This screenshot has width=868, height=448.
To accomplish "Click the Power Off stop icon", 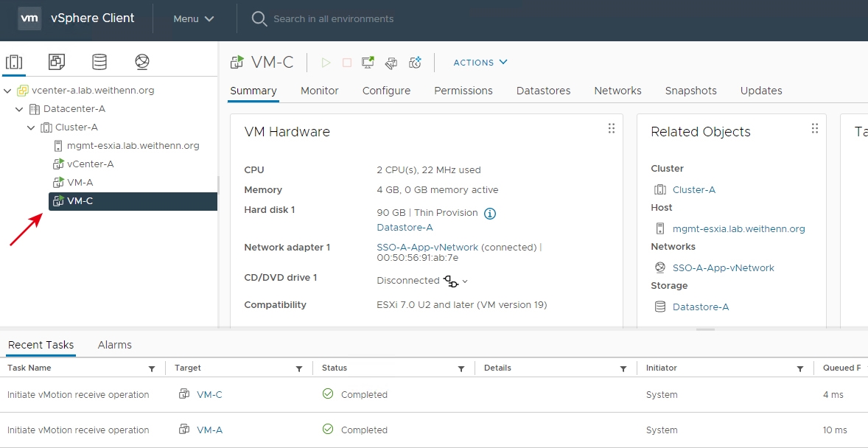I will (x=347, y=63).
